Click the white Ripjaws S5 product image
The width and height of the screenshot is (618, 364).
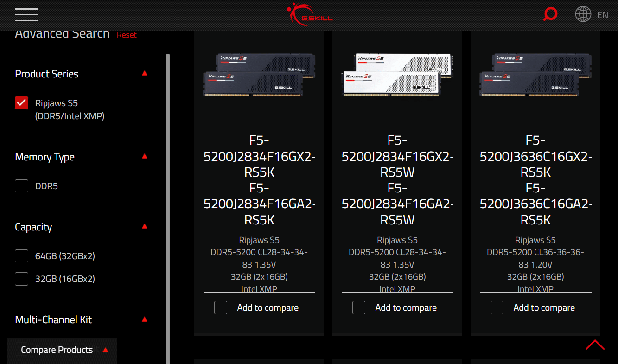[397, 74]
